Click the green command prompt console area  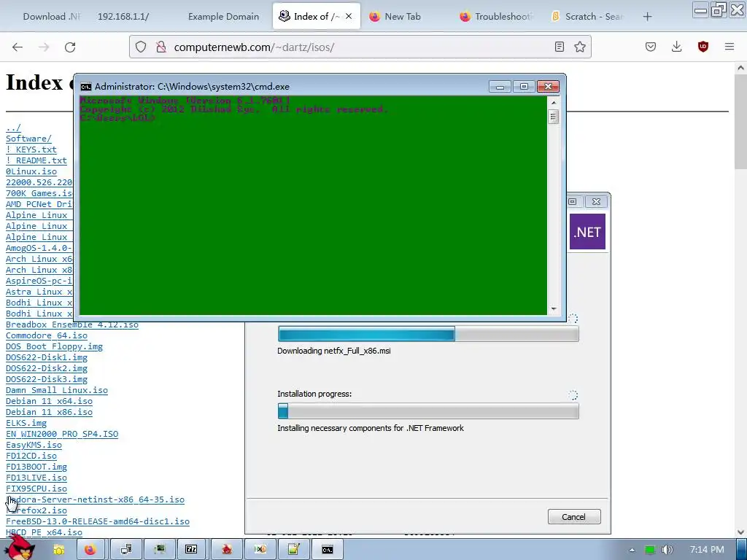pyautogui.click(x=313, y=205)
